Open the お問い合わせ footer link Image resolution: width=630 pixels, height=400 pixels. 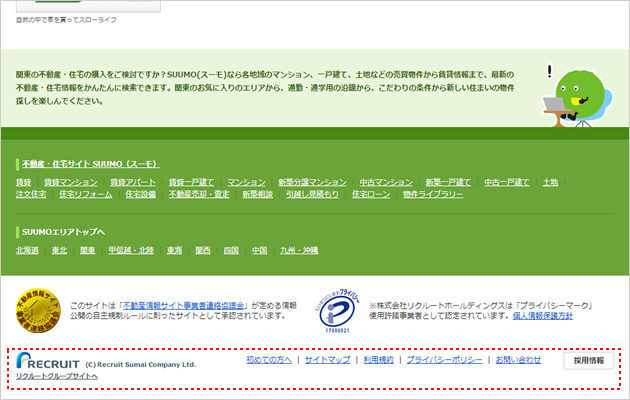pyautogui.click(x=518, y=360)
